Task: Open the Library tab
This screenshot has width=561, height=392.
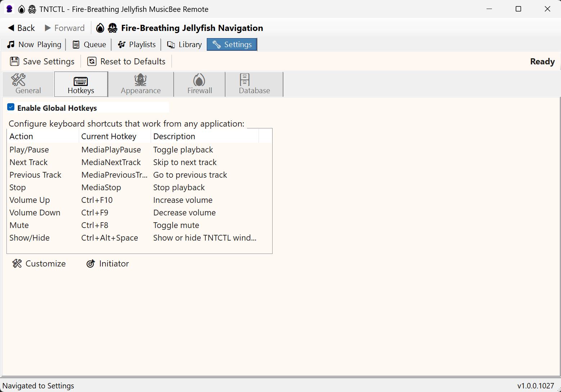Action: pyautogui.click(x=184, y=44)
